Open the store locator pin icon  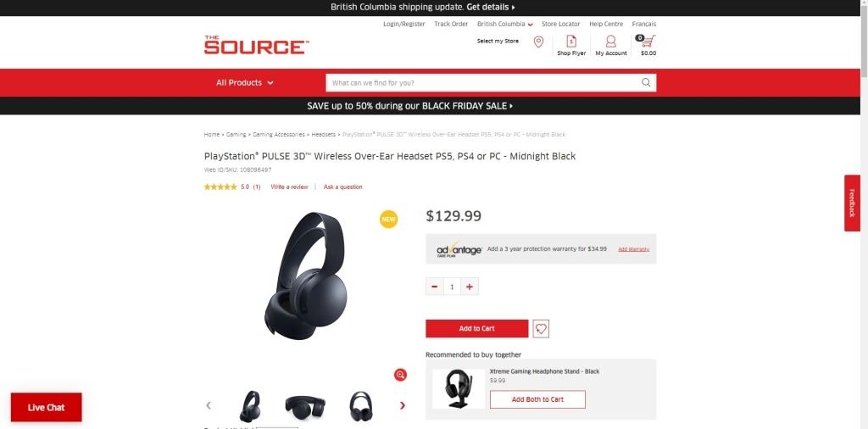coord(538,42)
